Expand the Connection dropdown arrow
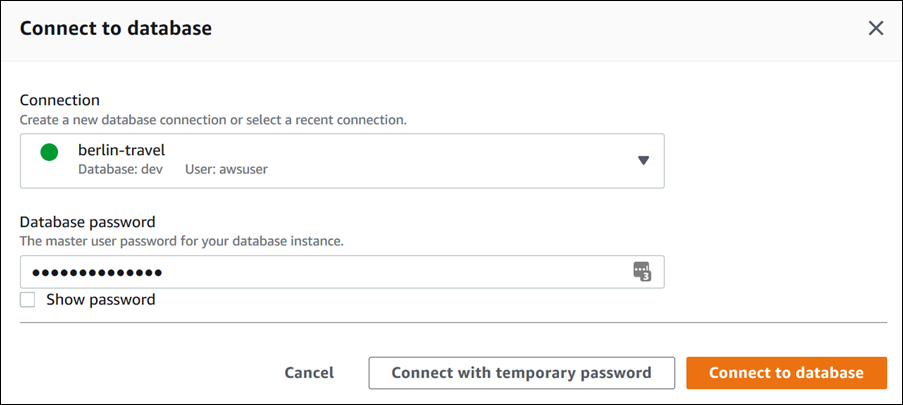 pos(643,160)
